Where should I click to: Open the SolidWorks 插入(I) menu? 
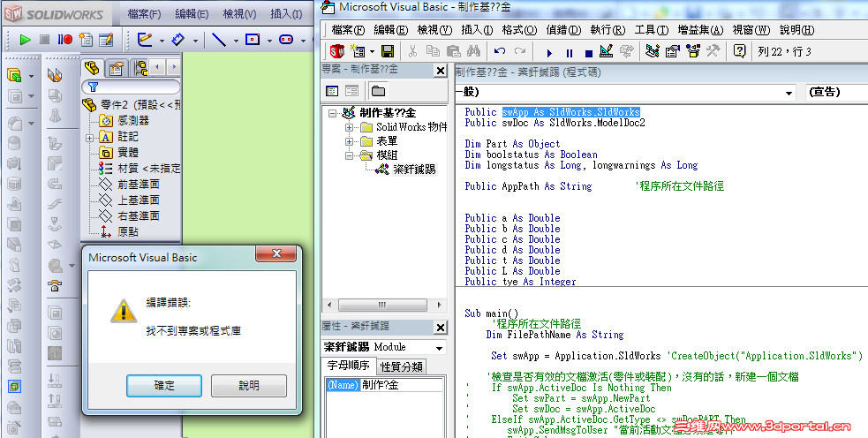coord(286,14)
